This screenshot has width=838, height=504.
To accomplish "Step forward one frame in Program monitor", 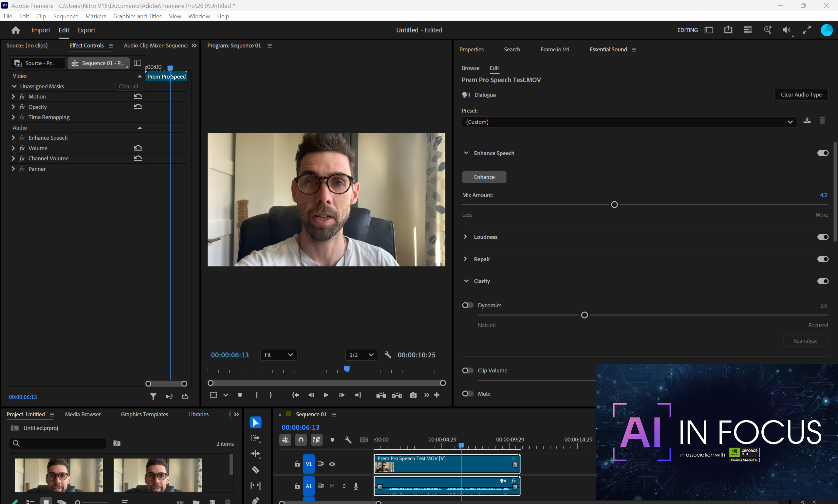I will [x=342, y=395].
